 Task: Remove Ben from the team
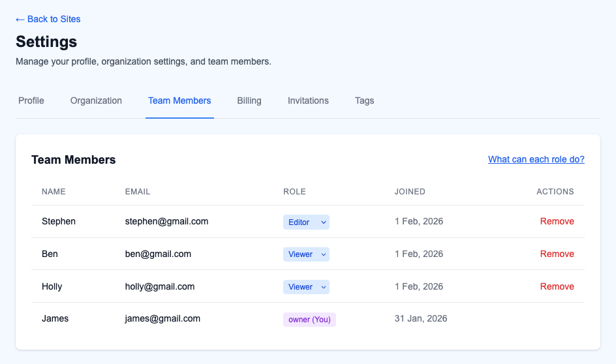pos(557,254)
